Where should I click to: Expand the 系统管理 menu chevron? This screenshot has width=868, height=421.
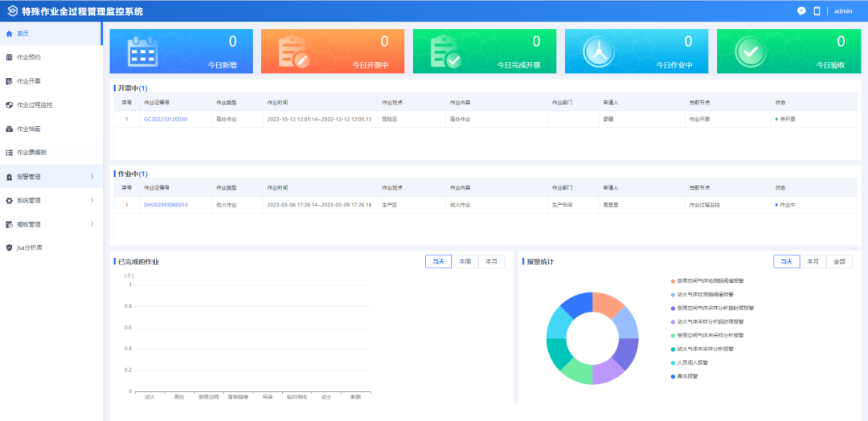tap(92, 200)
